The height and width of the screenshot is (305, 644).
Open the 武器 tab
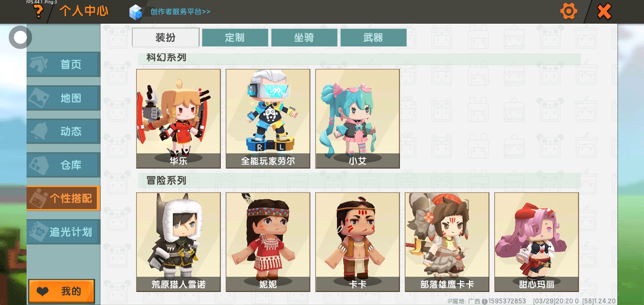point(373,37)
